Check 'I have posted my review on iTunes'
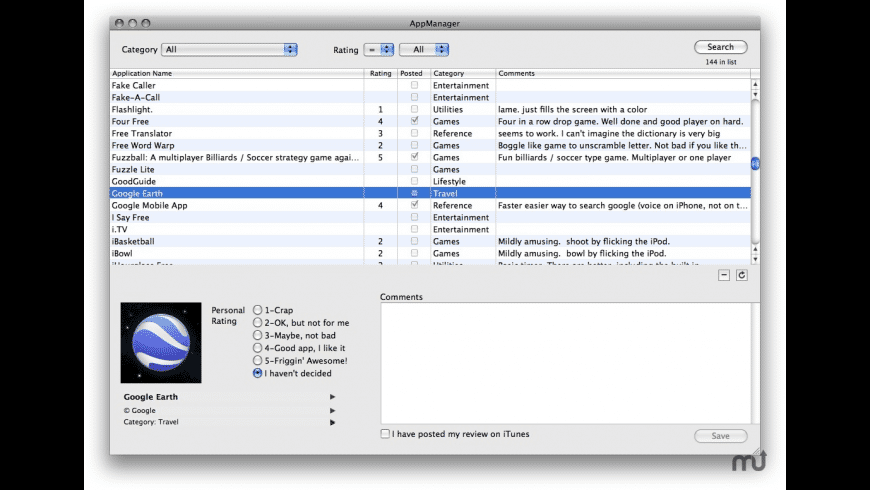 [x=386, y=434]
